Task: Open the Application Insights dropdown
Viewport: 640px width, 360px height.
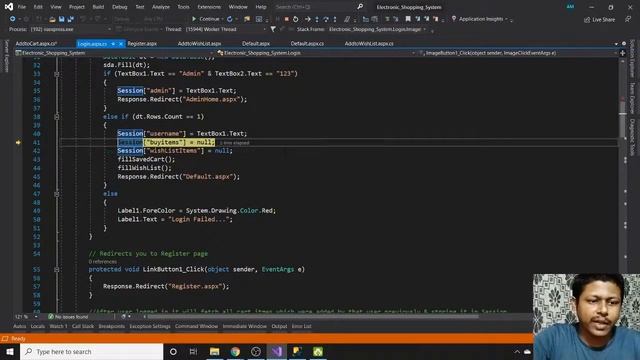Action: tap(506, 19)
